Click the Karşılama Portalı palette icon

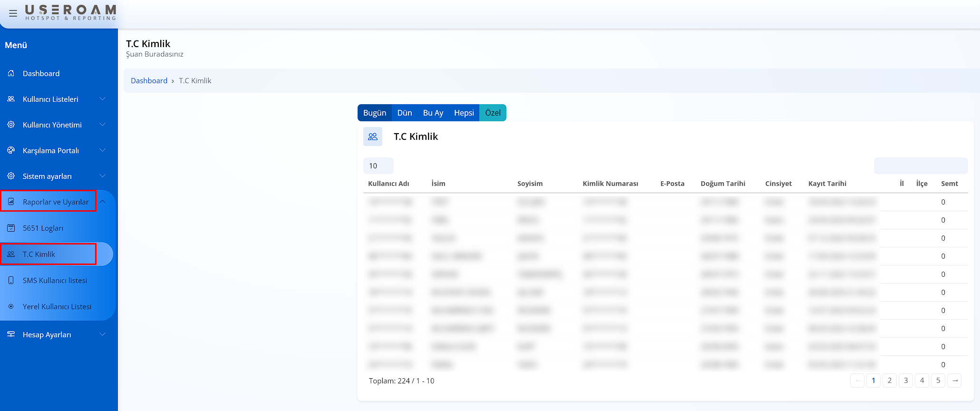point(11,150)
